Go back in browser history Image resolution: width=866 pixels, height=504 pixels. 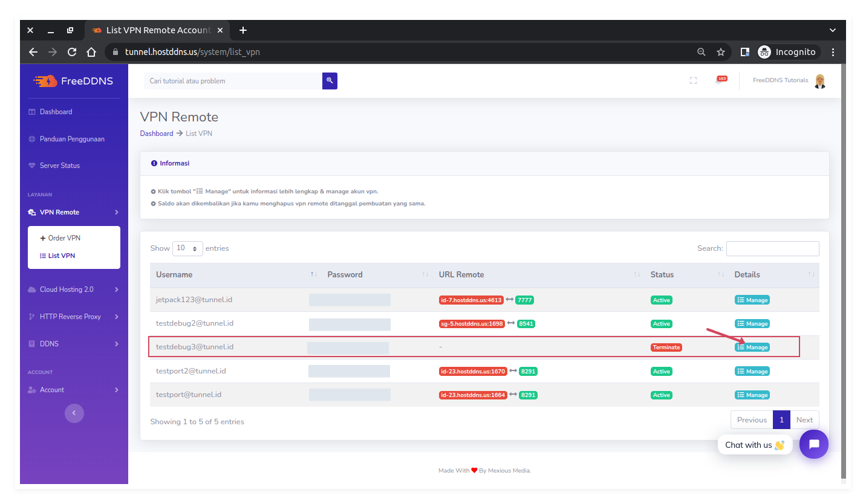coord(33,52)
